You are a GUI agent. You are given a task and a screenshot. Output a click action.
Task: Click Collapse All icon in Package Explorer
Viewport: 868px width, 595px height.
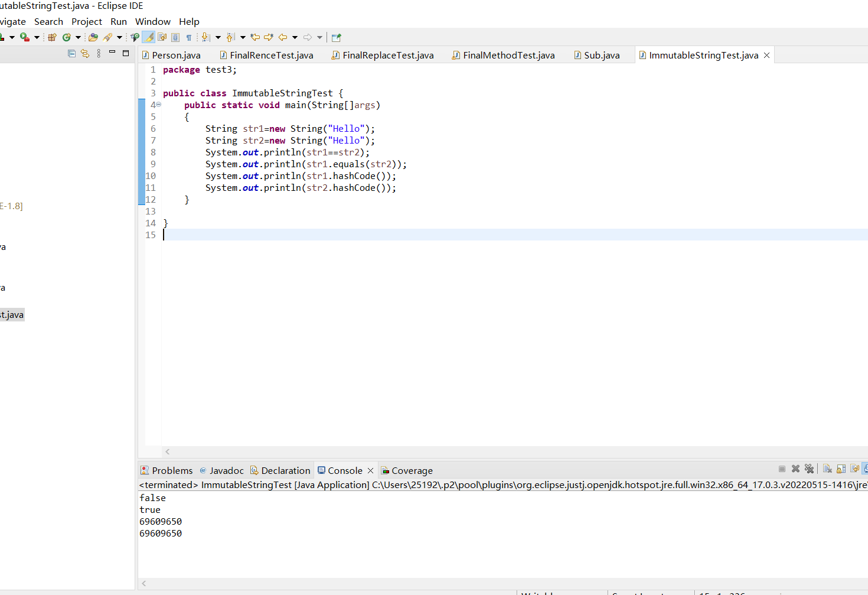[x=71, y=53]
